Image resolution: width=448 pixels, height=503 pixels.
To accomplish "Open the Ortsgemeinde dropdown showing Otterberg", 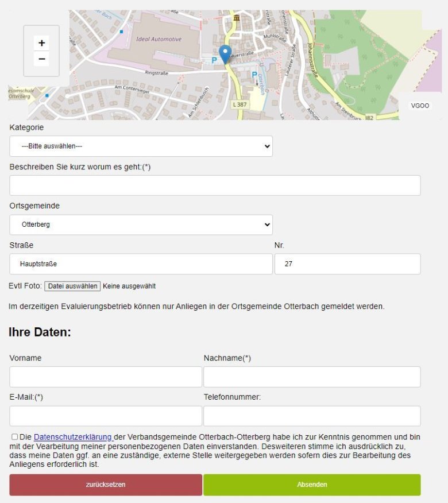I will [x=141, y=225].
